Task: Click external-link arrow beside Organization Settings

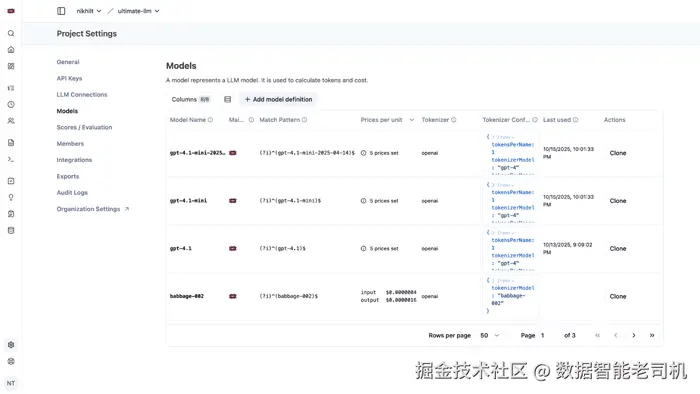Action: [127, 209]
